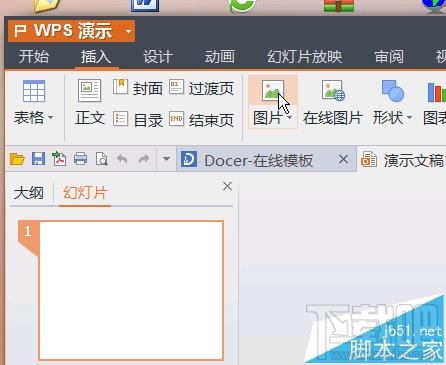Viewport: 446px width, 365px height.
Task: Open the WPS 演示 application menu
Action: tap(71, 31)
